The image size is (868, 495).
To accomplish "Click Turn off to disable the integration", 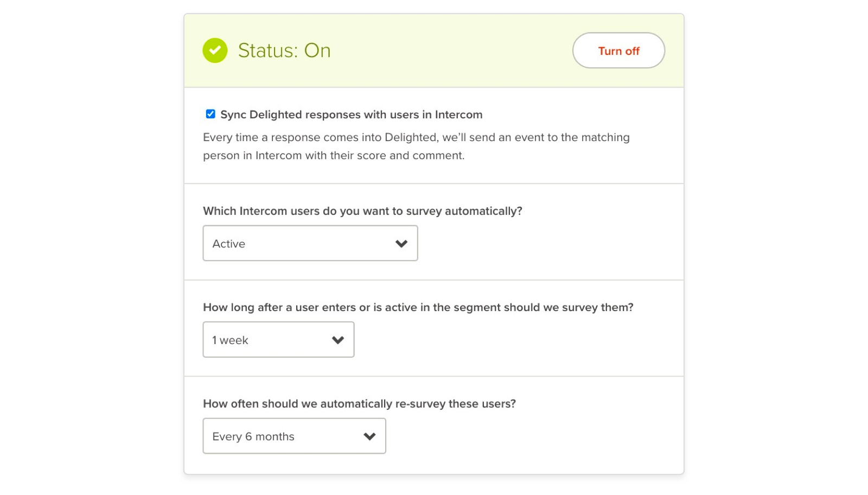I will point(618,50).
